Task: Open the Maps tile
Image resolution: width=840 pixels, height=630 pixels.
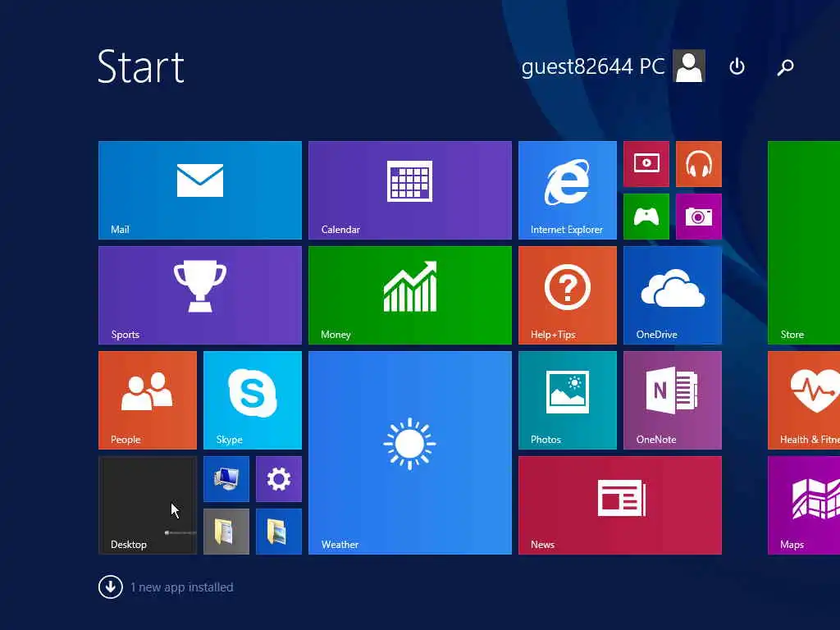Action: point(804,505)
